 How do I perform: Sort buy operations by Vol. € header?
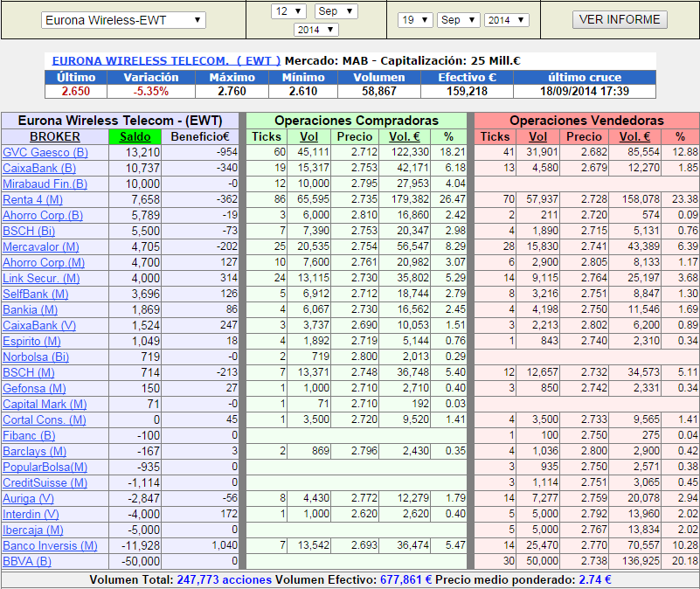point(405,136)
